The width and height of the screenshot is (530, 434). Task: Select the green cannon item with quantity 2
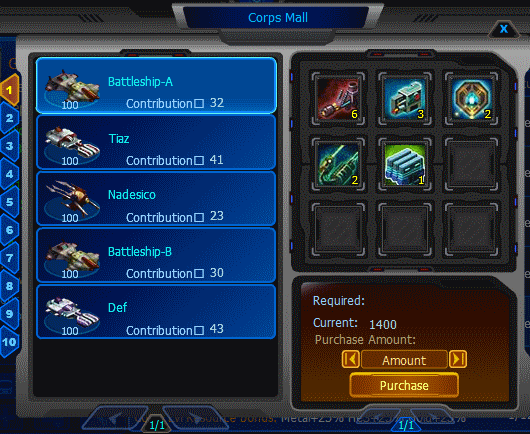tap(338, 164)
